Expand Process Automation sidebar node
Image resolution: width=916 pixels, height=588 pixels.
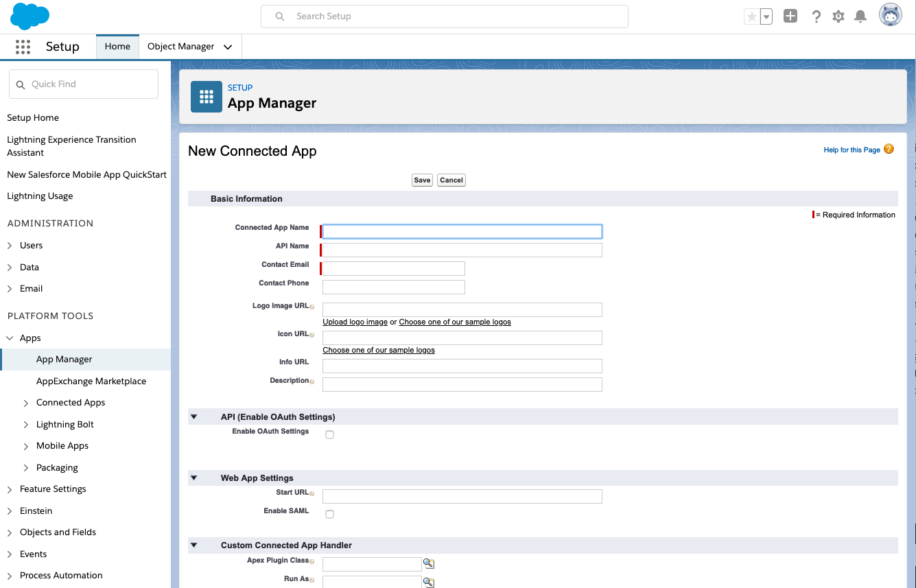[10, 576]
